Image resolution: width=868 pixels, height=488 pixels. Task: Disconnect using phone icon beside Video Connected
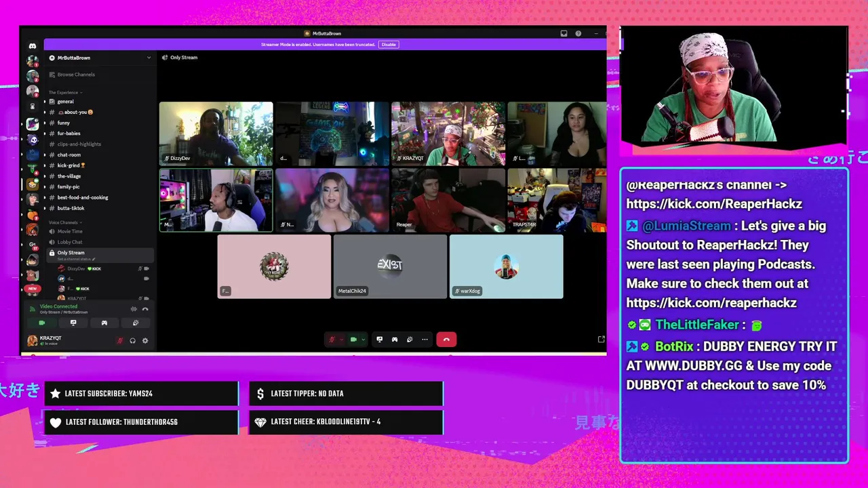[145, 309]
